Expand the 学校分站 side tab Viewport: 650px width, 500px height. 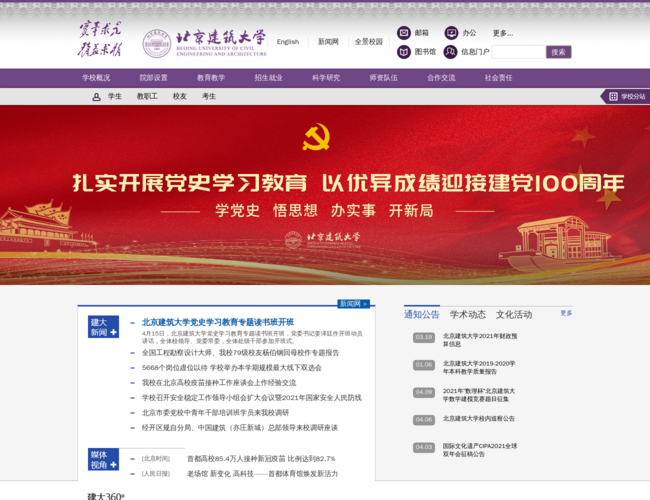[x=626, y=97]
